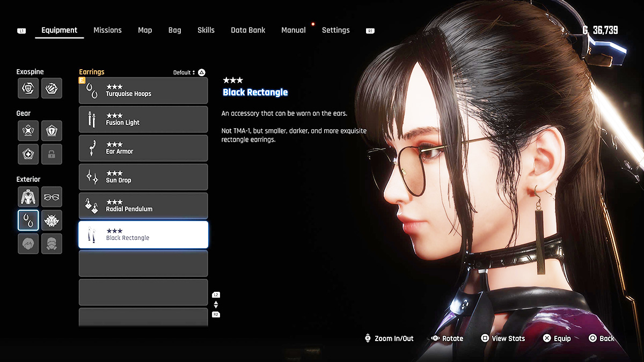Open the hairstyle exterior slot
This screenshot has height=362, width=644.
[x=28, y=243]
